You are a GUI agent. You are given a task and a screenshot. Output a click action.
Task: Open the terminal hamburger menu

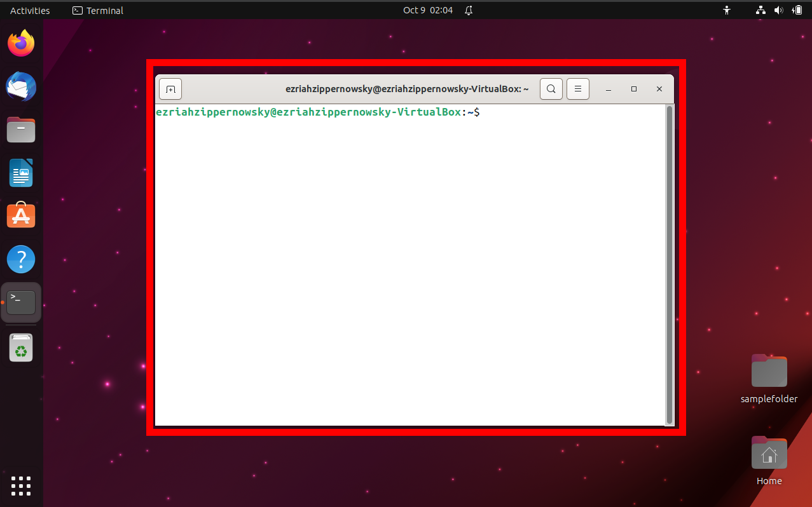point(577,89)
